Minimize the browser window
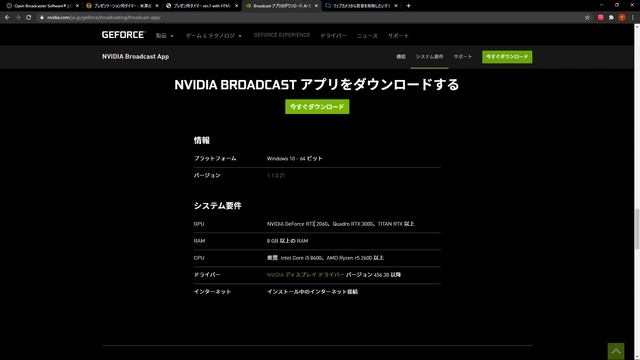This screenshot has width=640, height=360. click(601, 5)
